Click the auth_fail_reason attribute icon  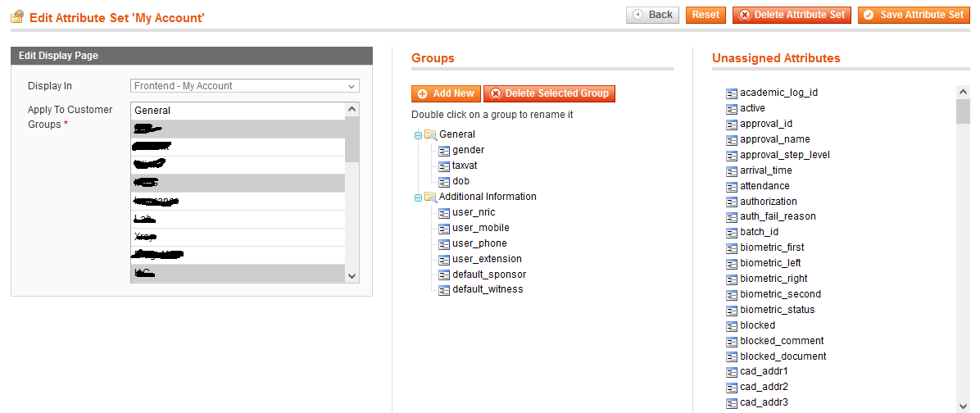tap(731, 217)
